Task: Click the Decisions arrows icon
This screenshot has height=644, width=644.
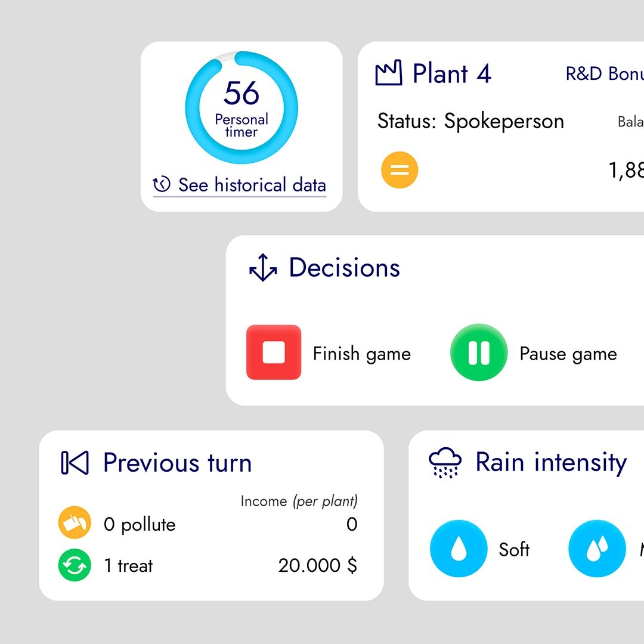Action: click(x=264, y=267)
